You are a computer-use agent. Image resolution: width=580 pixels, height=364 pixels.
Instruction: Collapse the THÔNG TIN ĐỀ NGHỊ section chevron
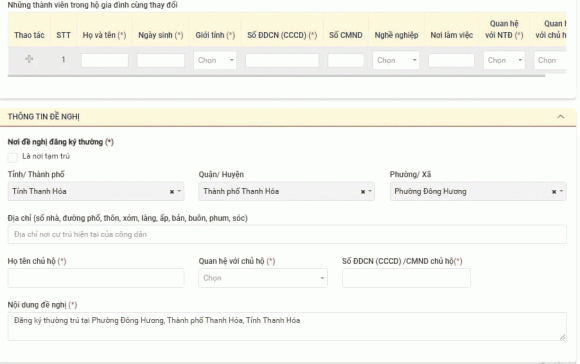[560, 117]
